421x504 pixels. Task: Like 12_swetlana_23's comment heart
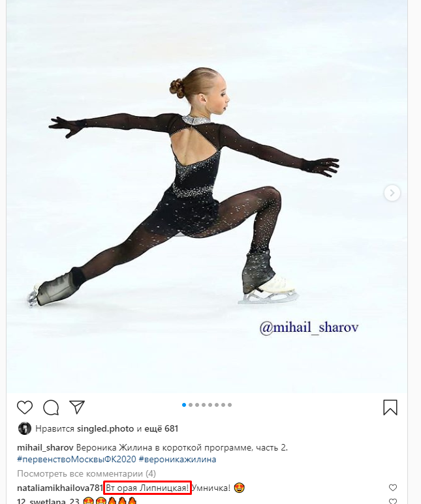point(393,501)
